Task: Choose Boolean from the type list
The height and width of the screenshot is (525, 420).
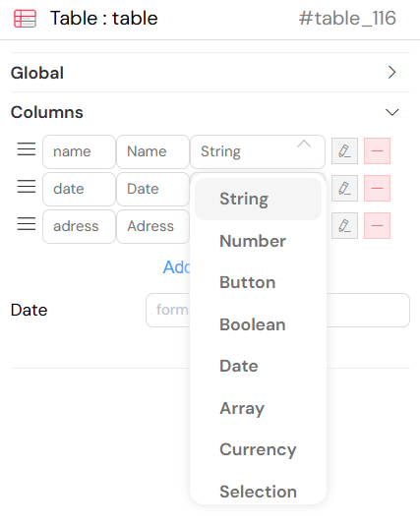Action: click(x=258, y=324)
